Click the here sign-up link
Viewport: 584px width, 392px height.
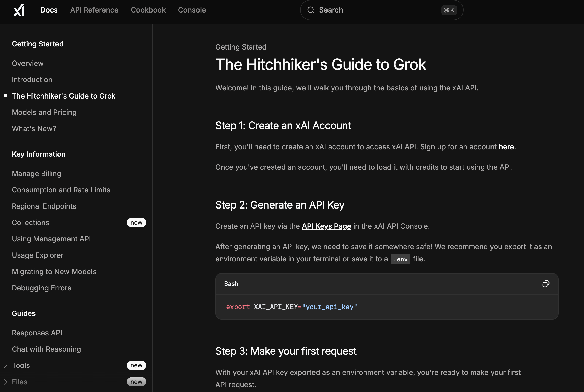tap(506, 147)
